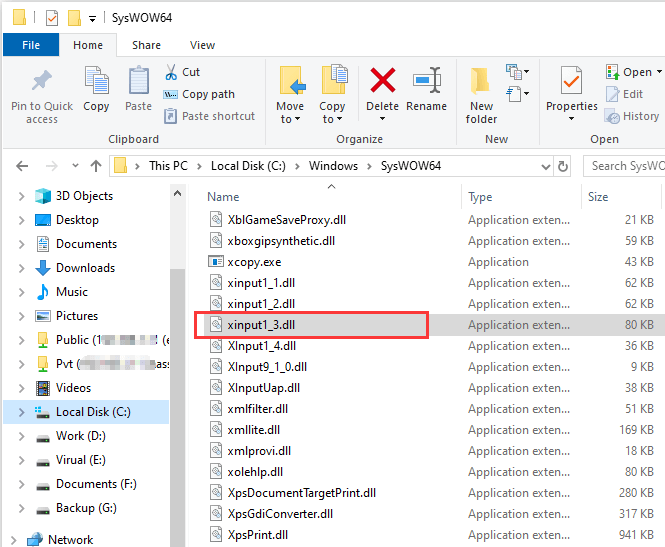Expand the 3D Objects tree node
This screenshot has width=665, height=547.
(21, 196)
